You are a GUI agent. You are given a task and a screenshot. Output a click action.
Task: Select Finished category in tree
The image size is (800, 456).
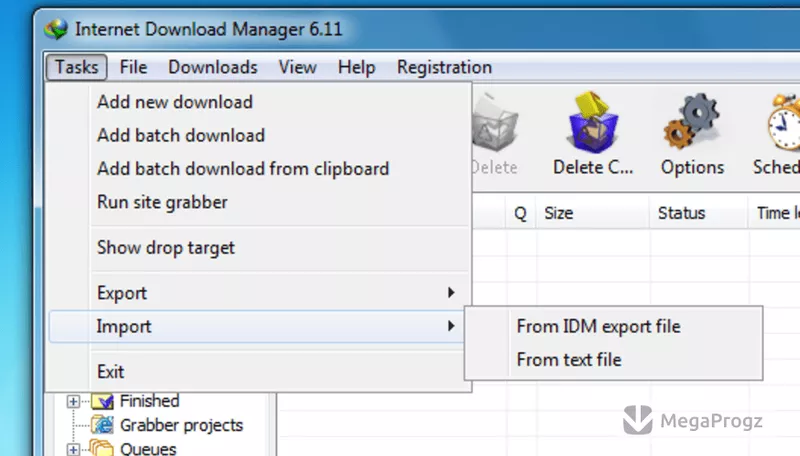point(149,401)
